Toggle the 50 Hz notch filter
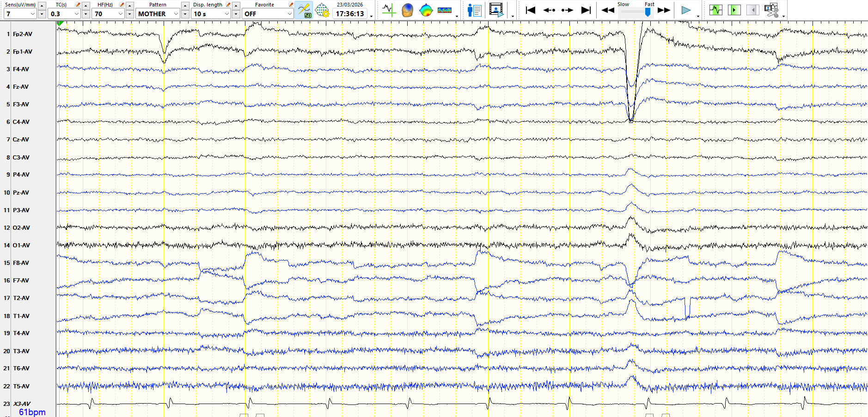Image resolution: width=868 pixels, height=417 pixels. click(304, 10)
